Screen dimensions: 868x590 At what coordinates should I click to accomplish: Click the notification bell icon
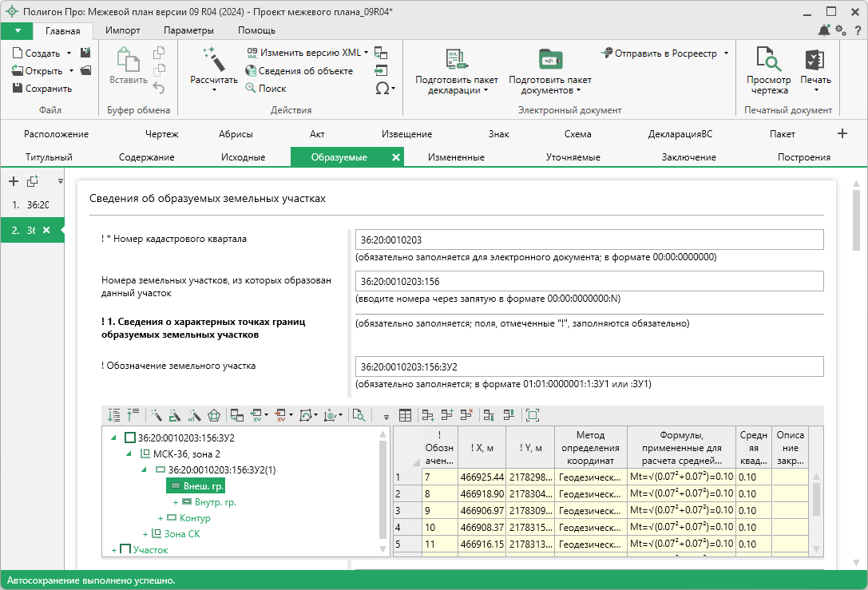point(824,30)
